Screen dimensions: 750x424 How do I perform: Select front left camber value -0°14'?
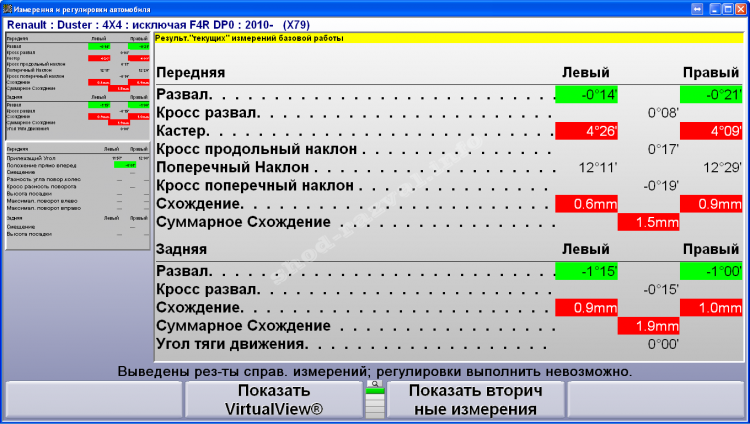coord(586,94)
